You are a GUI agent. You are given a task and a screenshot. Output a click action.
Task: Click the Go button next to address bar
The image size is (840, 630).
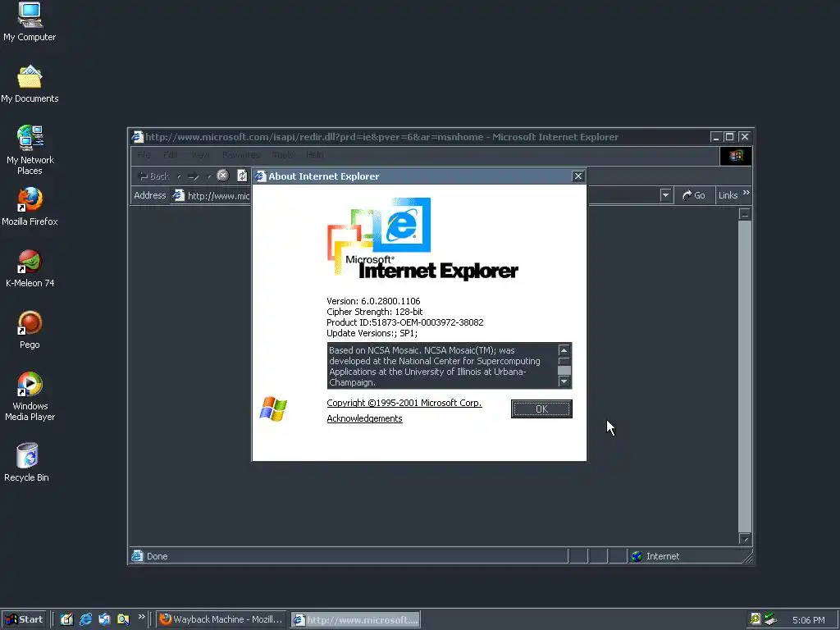click(x=694, y=195)
